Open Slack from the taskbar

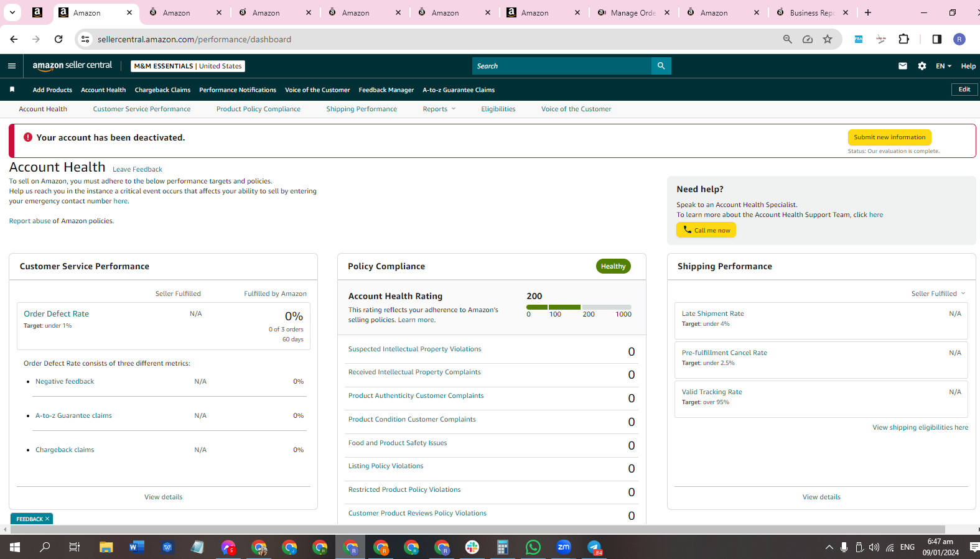tap(472, 547)
